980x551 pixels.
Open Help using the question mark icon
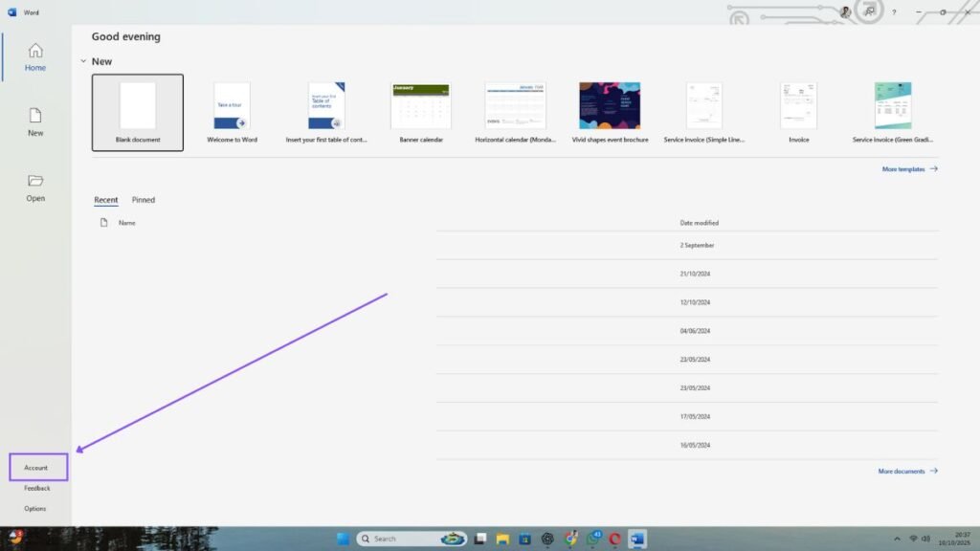894,11
